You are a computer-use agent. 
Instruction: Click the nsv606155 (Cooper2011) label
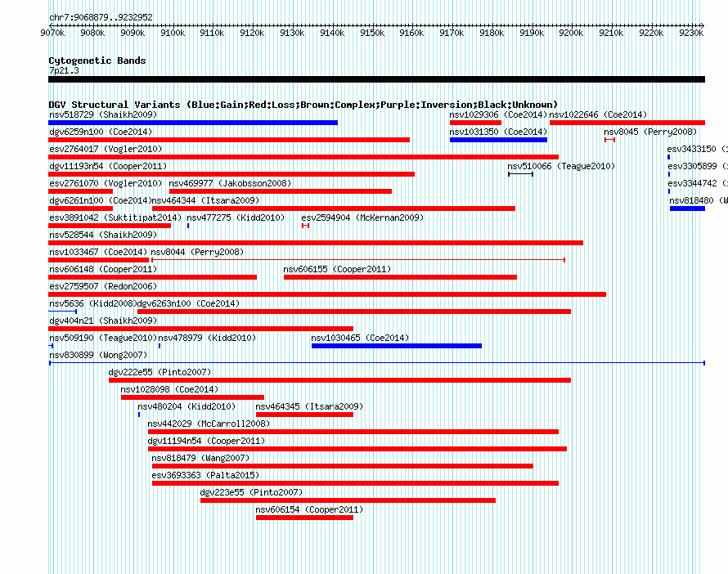coord(337,269)
